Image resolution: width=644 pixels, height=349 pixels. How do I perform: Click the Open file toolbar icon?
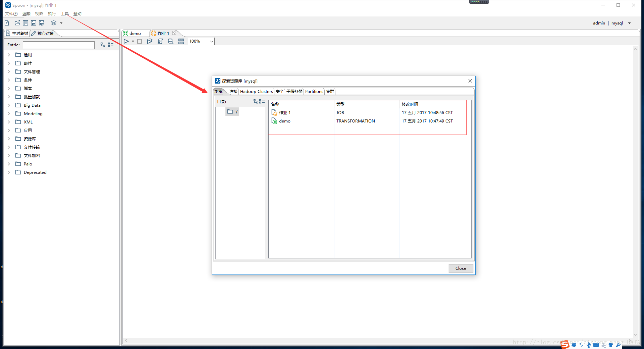[x=17, y=23]
